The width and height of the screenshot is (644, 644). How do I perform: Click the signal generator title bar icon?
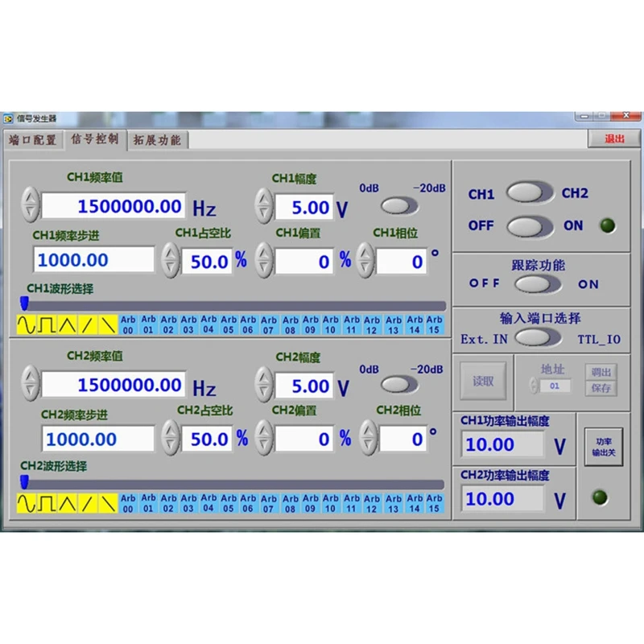click(8, 118)
